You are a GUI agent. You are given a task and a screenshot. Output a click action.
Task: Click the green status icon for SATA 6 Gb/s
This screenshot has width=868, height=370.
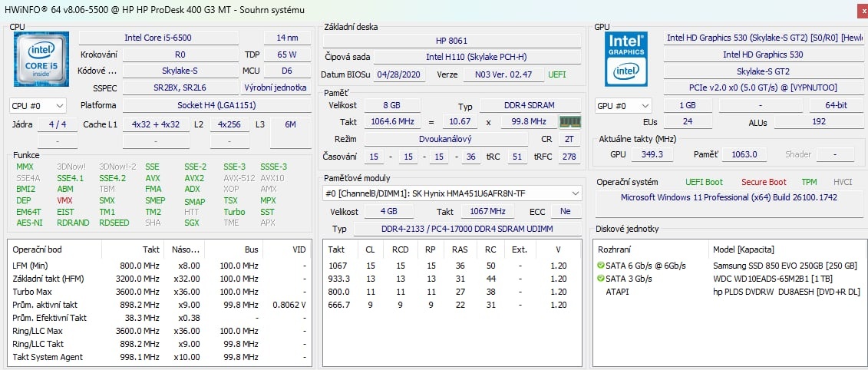click(x=600, y=266)
